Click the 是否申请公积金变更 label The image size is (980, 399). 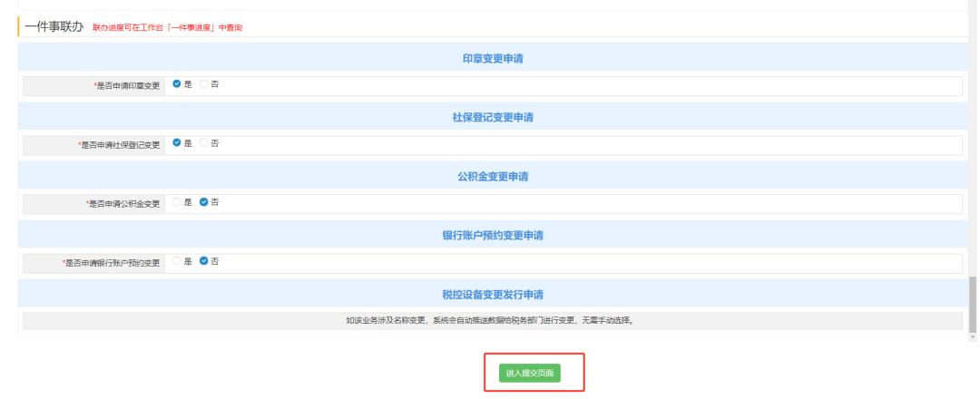(123, 204)
